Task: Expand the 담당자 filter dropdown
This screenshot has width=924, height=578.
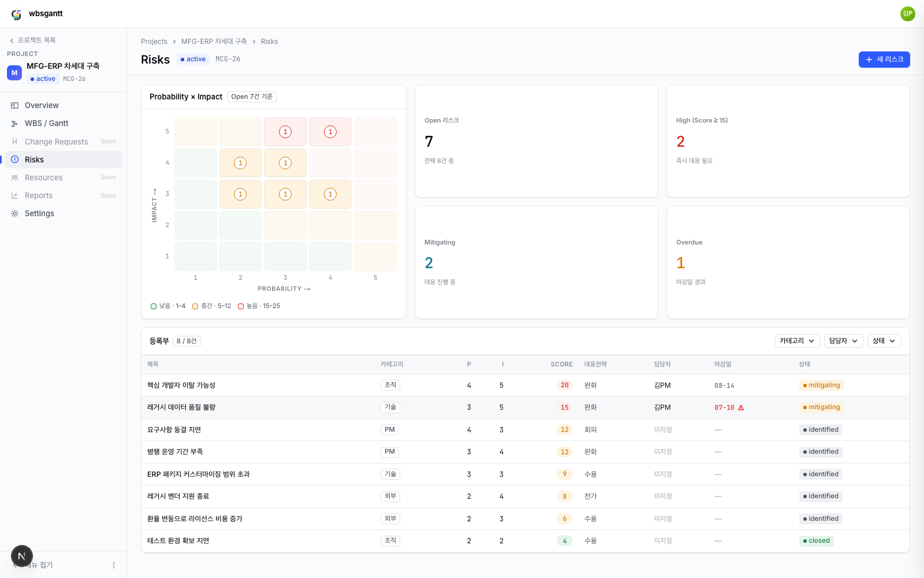Action: (844, 341)
